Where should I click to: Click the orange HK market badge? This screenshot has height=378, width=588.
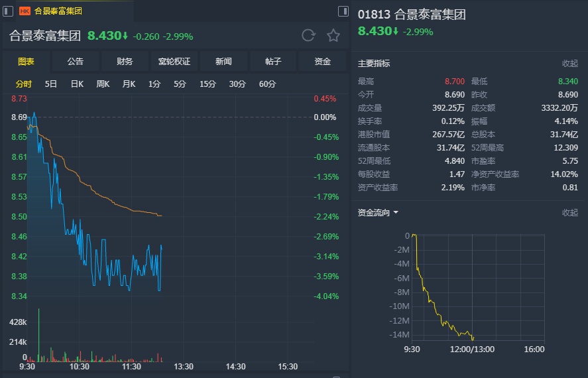pos(25,11)
